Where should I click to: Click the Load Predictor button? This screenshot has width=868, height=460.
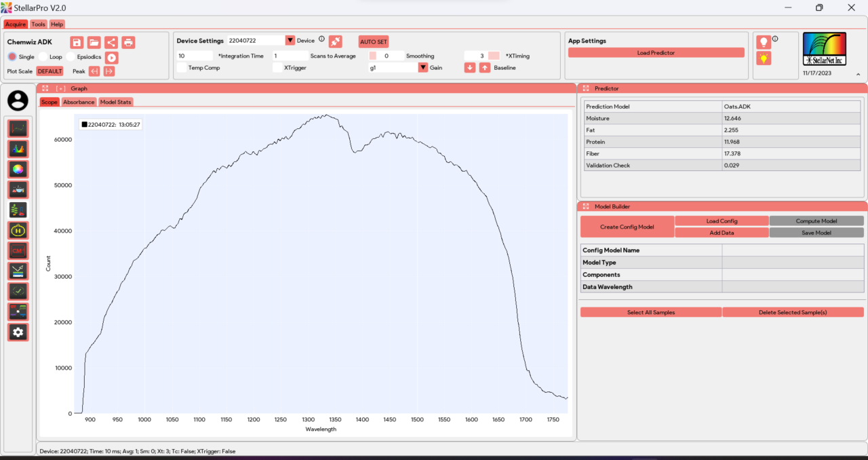point(656,53)
